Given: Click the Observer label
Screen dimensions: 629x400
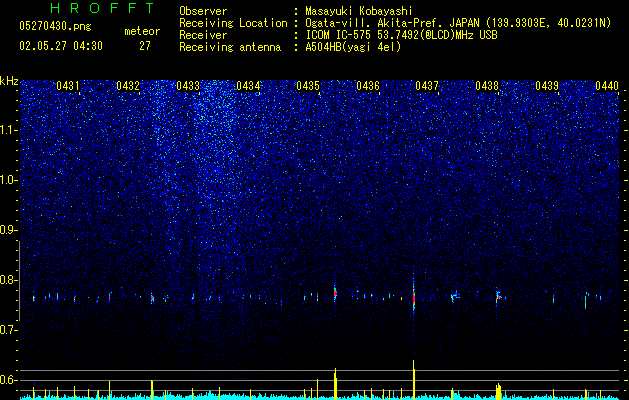Looking at the screenshot, I should coord(203,11).
